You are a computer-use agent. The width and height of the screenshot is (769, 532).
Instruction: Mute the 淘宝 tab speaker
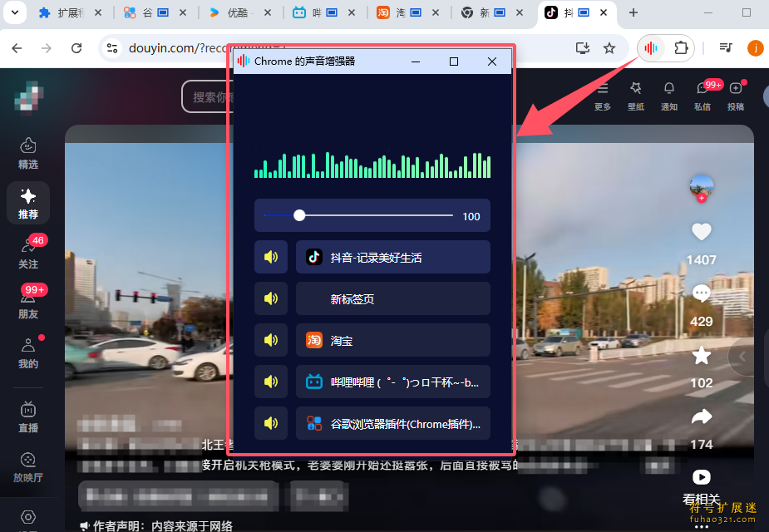coord(271,340)
